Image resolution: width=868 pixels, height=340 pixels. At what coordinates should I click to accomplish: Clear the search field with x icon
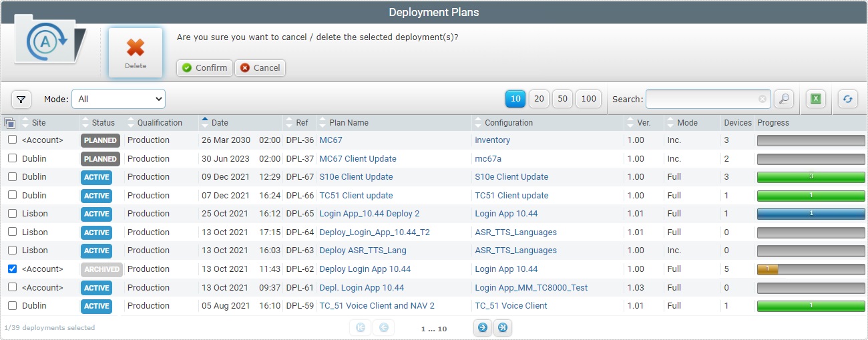point(762,99)
